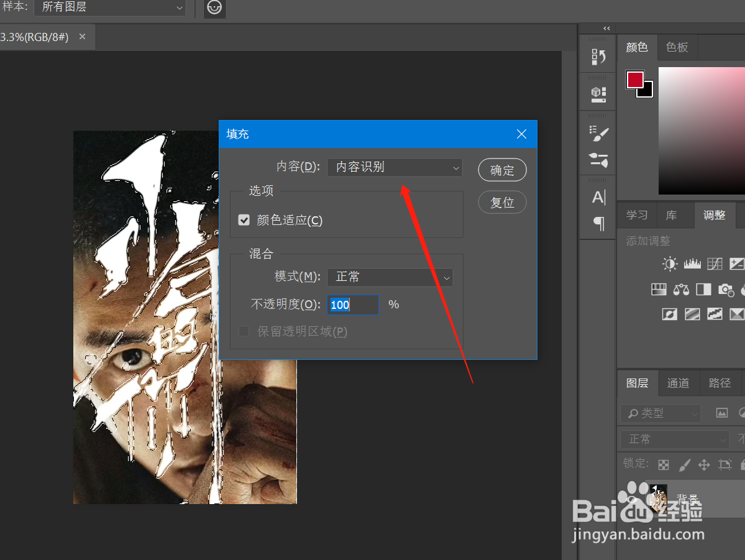Open the Paragraph panel icon

599,223
